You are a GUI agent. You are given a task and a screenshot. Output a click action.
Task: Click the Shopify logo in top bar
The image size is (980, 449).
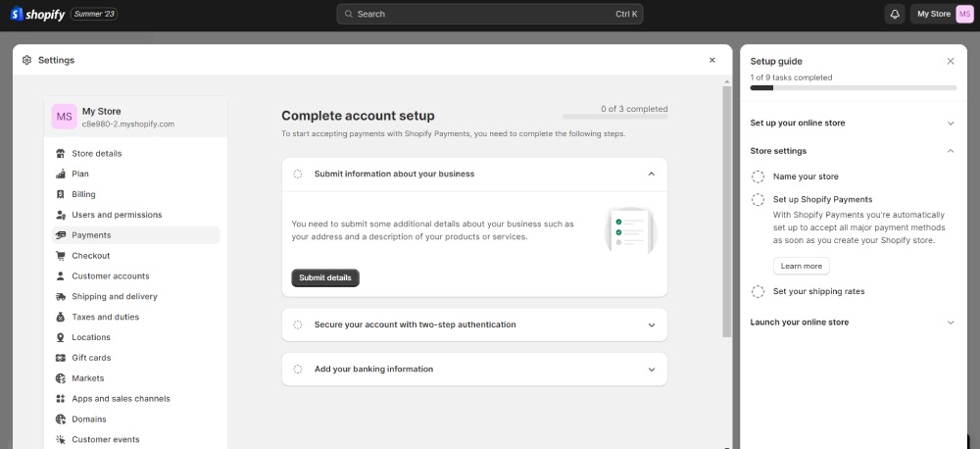(x=37, y=14)
